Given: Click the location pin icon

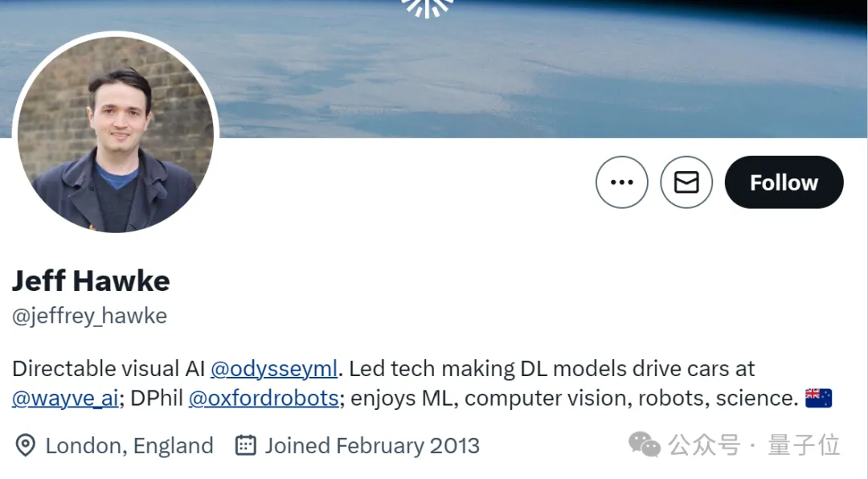Looking at the screenshot, I should [x=26, y=446].
